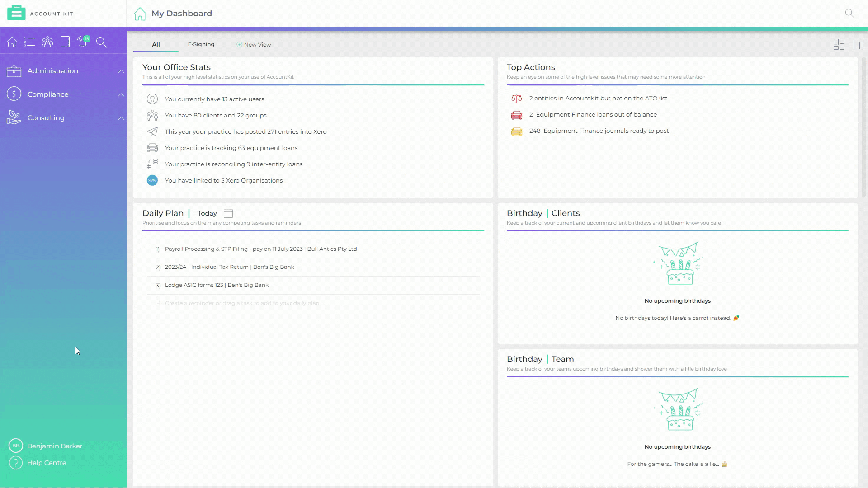The width and height of the screenshot is (868, 488).
Task: Click the gradient progress bar under Your Office Stats
Action: (x=313, y=85)
